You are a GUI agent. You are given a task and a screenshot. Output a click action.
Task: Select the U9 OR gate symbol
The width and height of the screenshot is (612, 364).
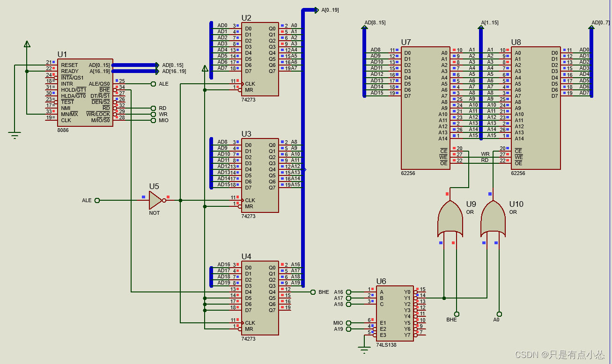click(450, 218)
